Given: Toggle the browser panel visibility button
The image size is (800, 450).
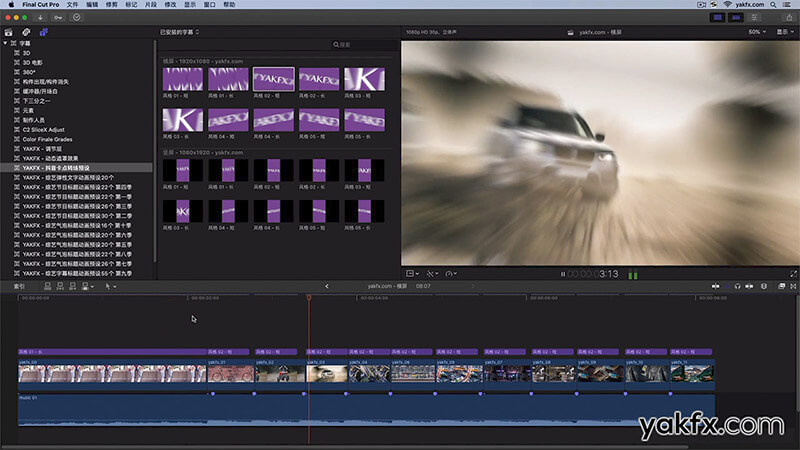Looking at the screenshot, I should 717,17.
